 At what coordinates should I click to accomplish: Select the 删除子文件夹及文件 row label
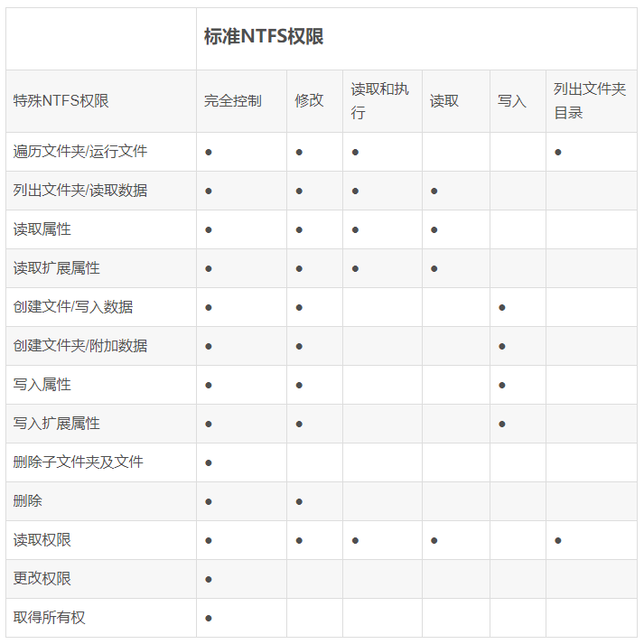coord(78,462)
